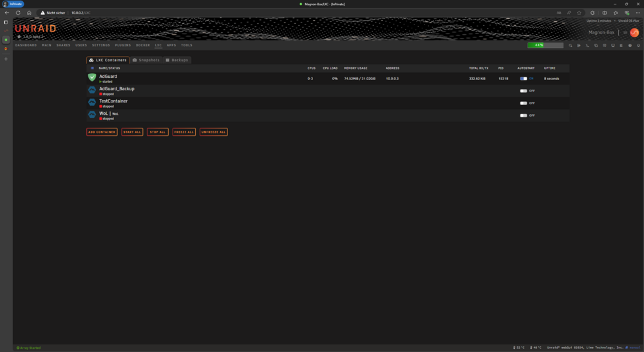Screen dimensions: 644x352
Task: Open the Main menu
Action: tap(46, 45)
